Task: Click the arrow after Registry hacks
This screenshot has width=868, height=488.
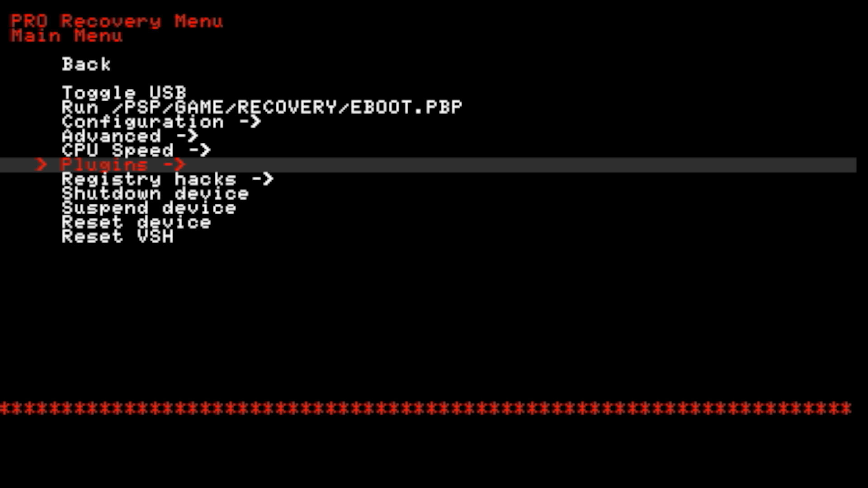Action: 263,179
